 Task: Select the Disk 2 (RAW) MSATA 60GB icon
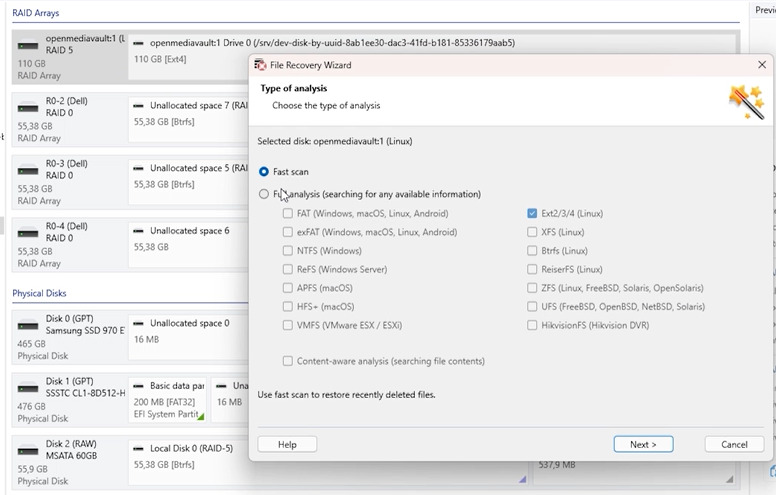point(28,450)
